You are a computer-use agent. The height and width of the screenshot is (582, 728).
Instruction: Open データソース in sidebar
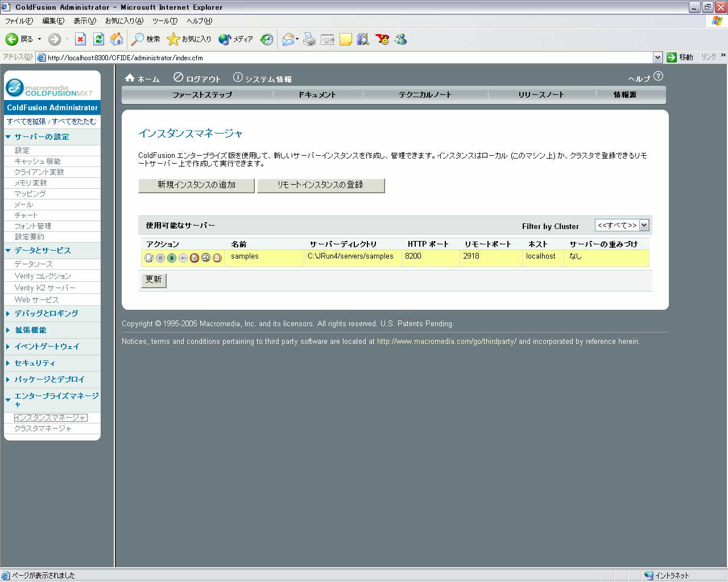point(33,264)
